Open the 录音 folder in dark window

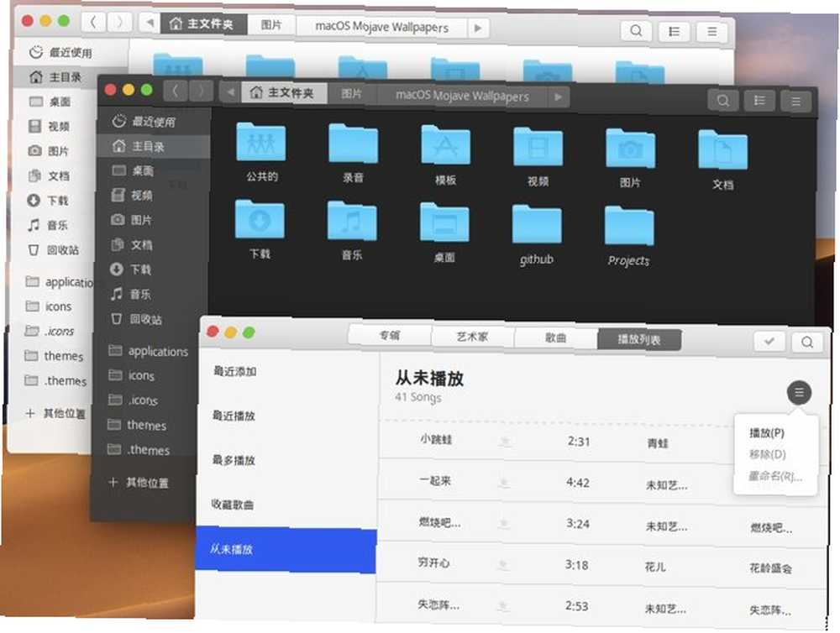tap(353, 144)
